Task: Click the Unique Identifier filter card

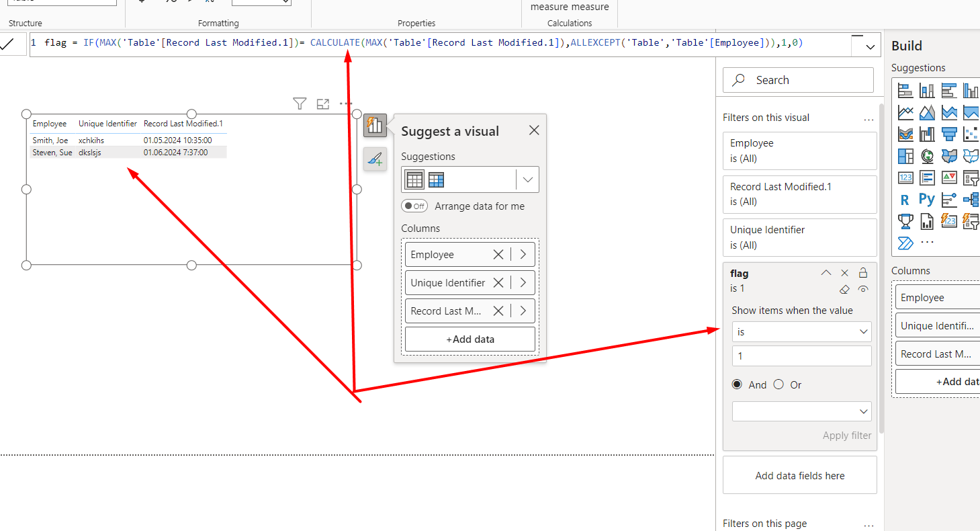Action: pyautogui.click(x=800, y=237)
